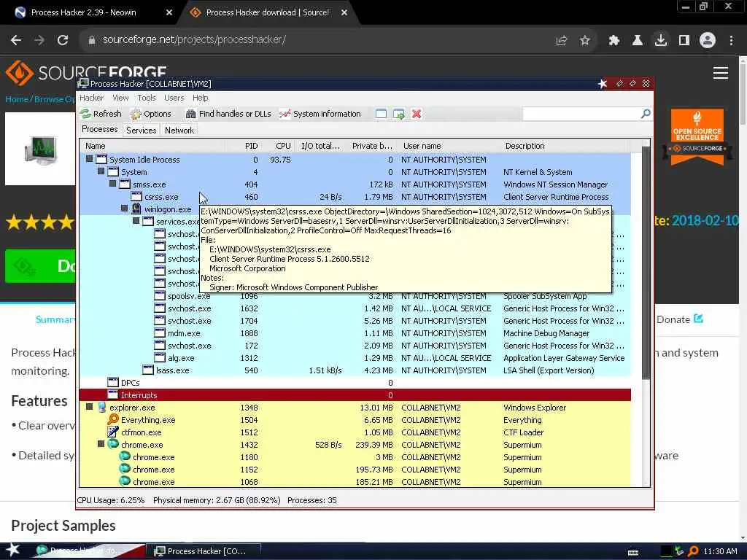
Task: Select the Interrupts row
Action: (x=355, y=395)
